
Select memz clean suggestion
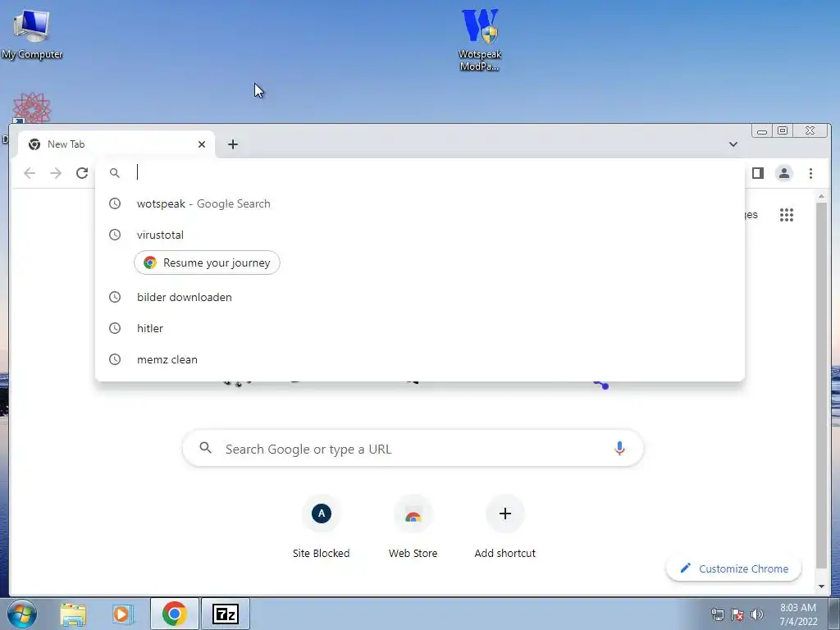point(419,359)
